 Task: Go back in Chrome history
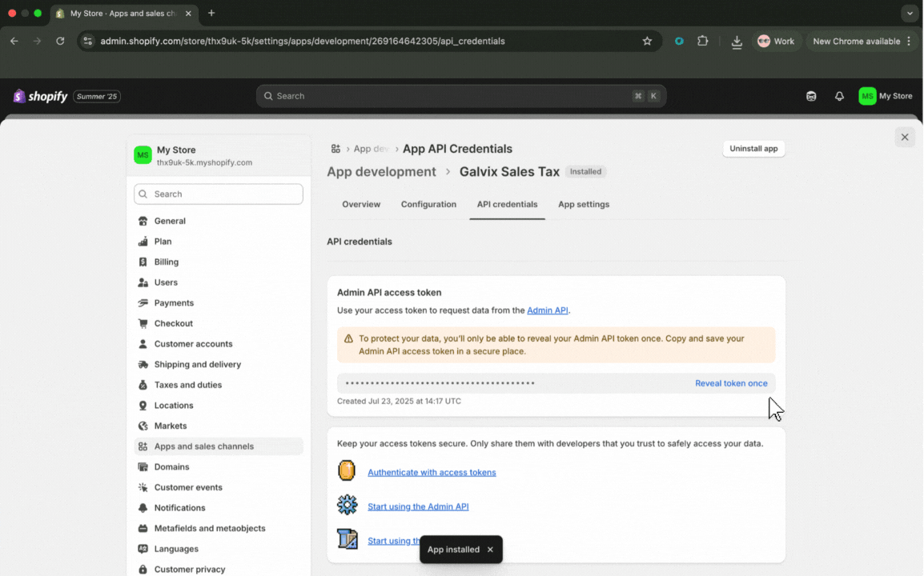tap(14, 42)
